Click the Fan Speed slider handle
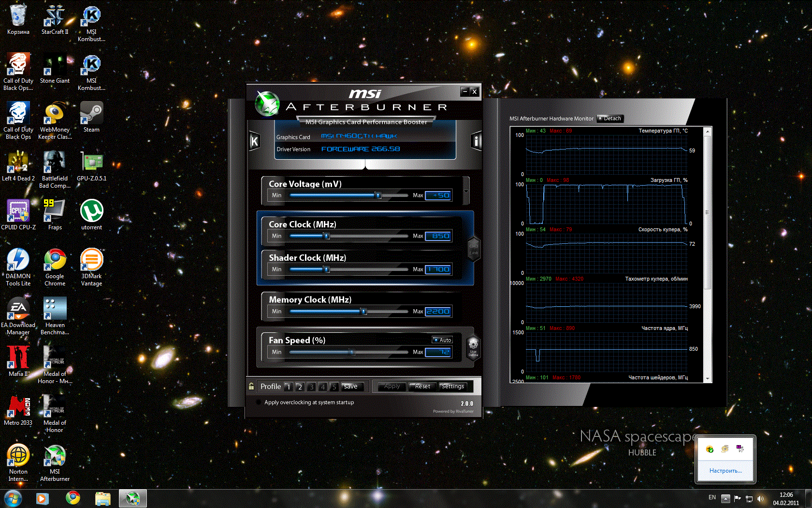Image resolution: width=812 pixels, height=508 pixels. coord(352,352)
